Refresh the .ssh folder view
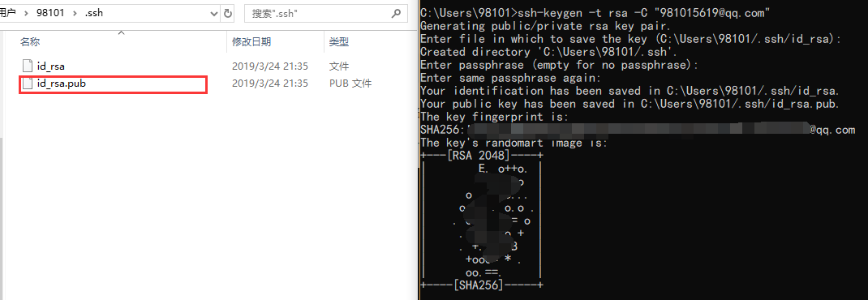The width and height of the screenshot is (868, 300). [228, 13]
